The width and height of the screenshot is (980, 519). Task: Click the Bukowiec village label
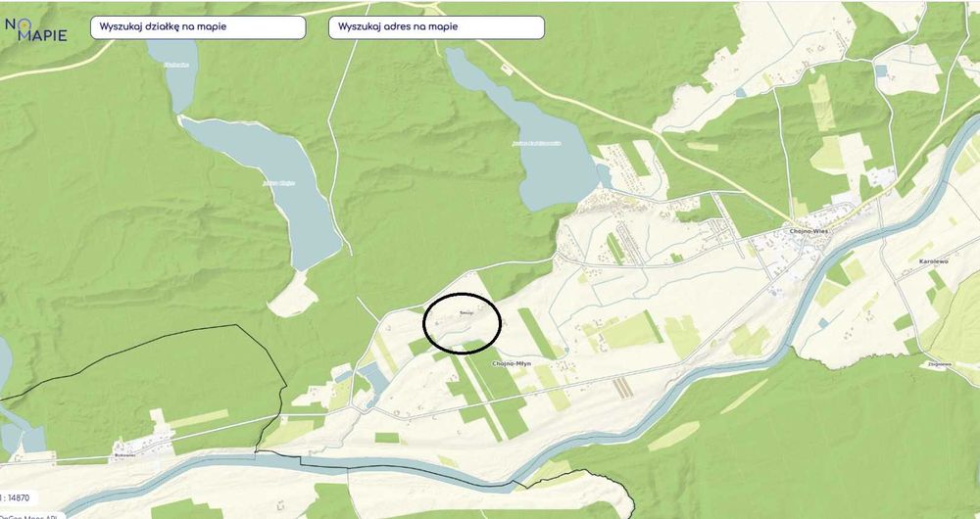(125, 455)
